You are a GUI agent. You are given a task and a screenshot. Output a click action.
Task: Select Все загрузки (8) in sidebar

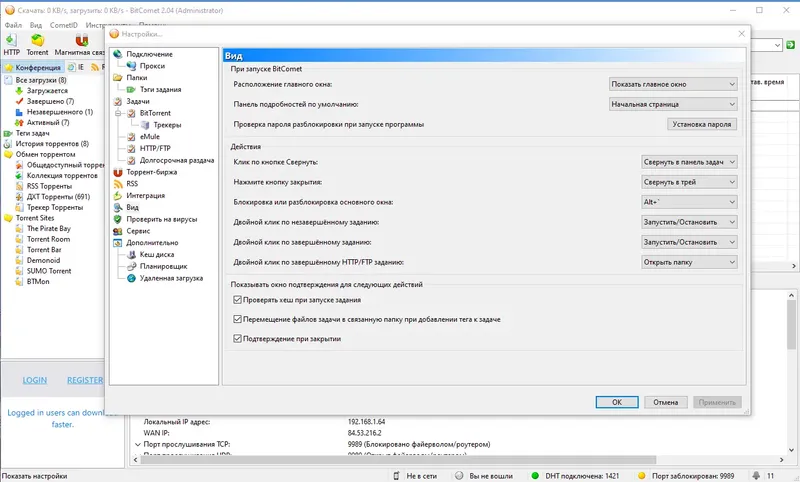pos(41,80)
